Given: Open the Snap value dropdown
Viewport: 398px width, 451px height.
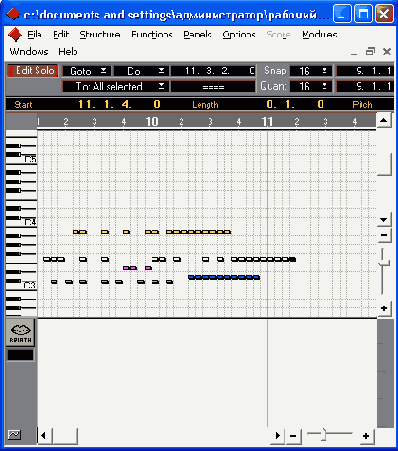Looking at the screenshot, I should (x=311, y=71).
